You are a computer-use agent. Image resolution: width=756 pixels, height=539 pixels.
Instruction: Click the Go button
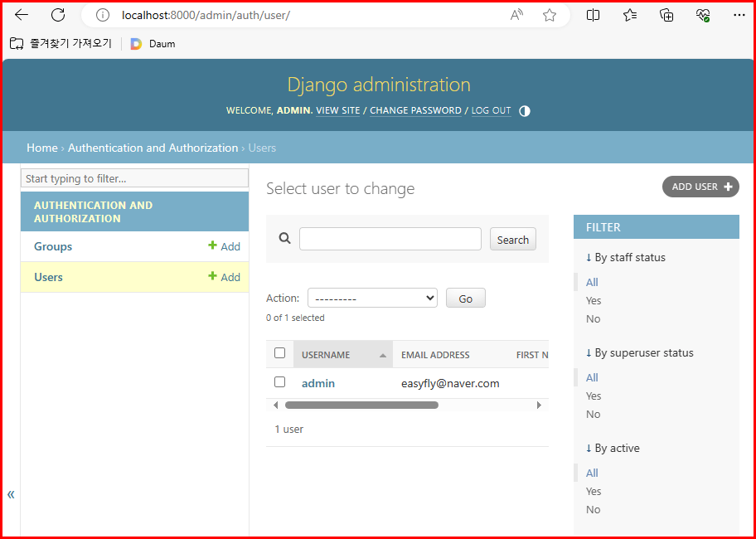(465, 298)
